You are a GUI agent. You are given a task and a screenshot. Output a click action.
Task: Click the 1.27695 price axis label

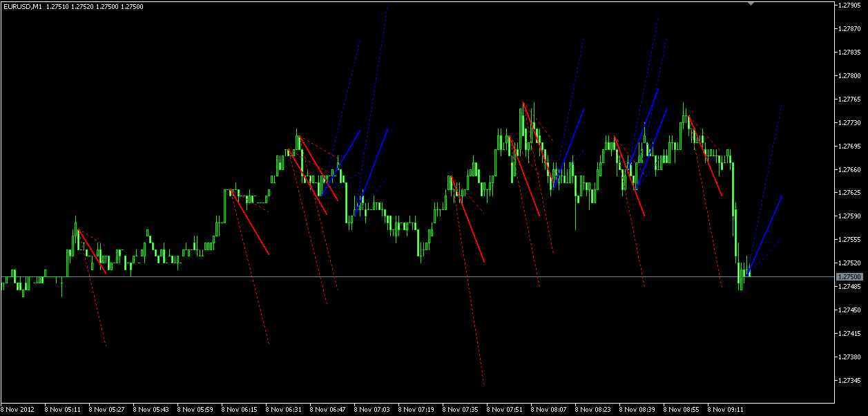click(849, 146)
